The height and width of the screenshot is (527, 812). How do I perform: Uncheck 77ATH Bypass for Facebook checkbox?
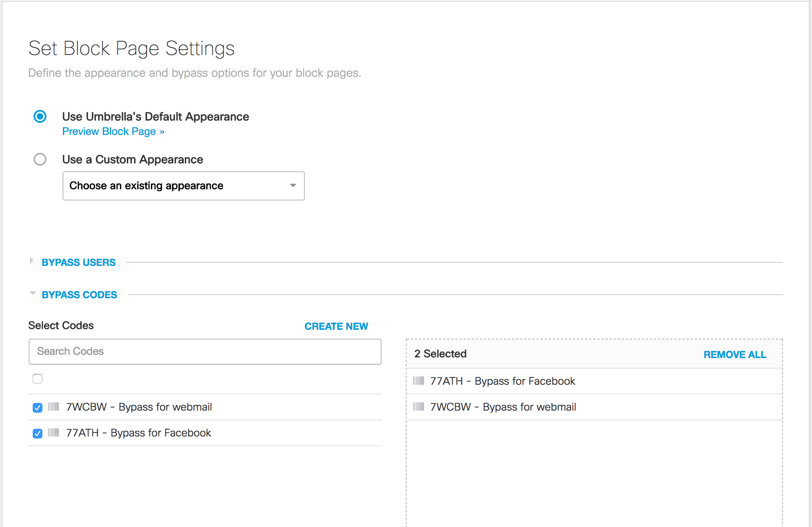tap(38, 433)
